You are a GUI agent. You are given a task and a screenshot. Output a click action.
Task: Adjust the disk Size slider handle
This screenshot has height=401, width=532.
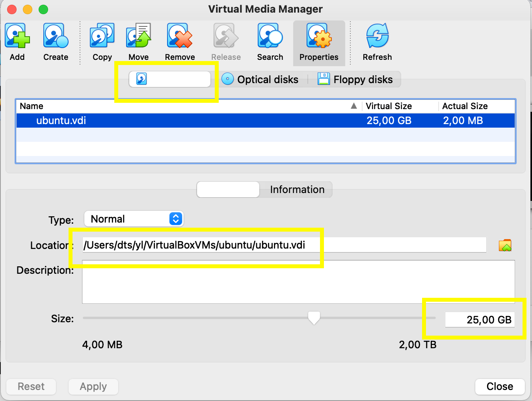[314, 317]
